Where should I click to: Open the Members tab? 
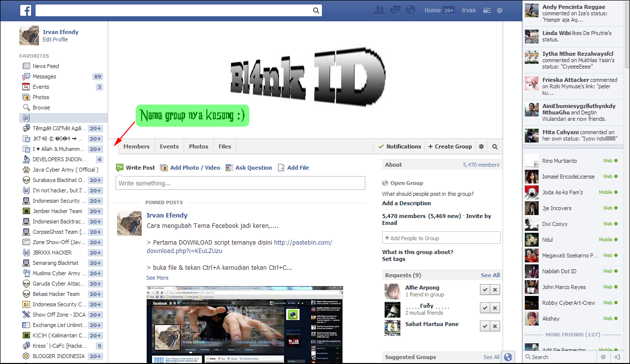136,146
